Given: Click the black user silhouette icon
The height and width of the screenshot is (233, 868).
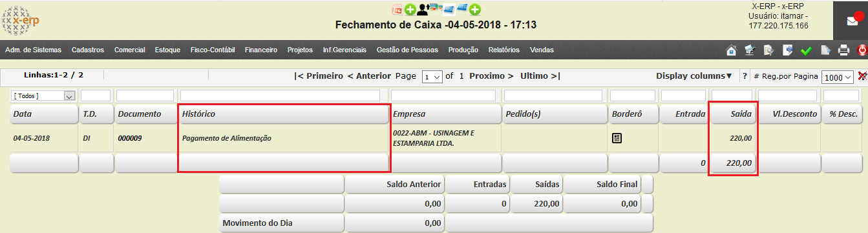Looking at the screenshot, I should coord(422,9).
